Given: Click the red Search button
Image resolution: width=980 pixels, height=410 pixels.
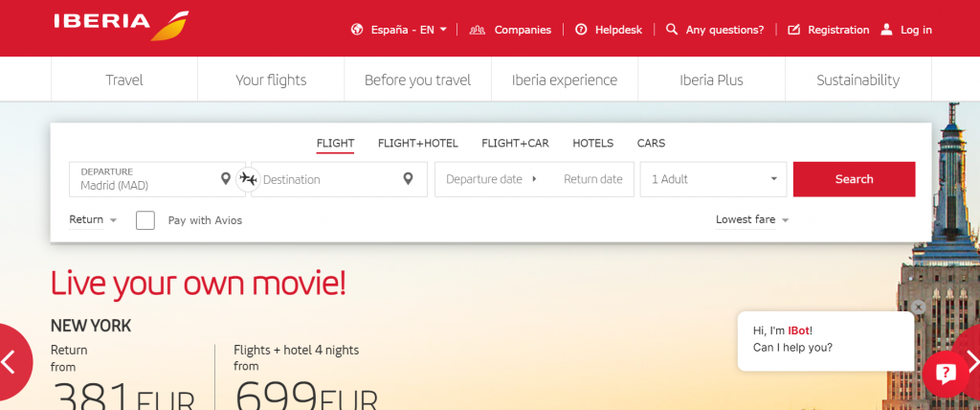Looking at the screenshot, I should [855, 179].
